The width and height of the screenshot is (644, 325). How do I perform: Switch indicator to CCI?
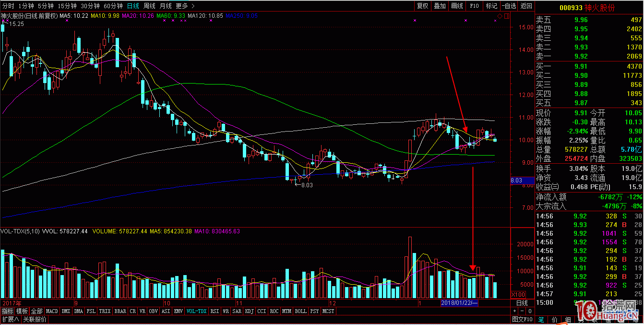262,311
